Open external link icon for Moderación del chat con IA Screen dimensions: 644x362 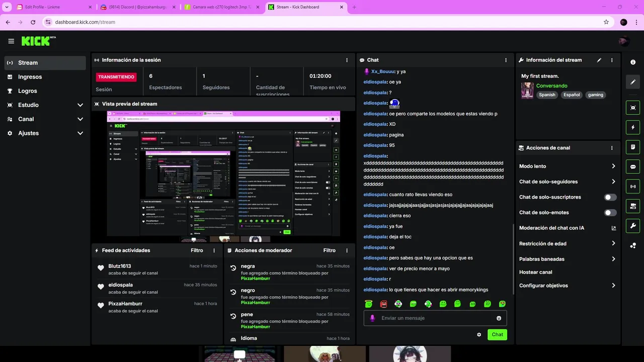pyautogui.click(x=613, y=228)
